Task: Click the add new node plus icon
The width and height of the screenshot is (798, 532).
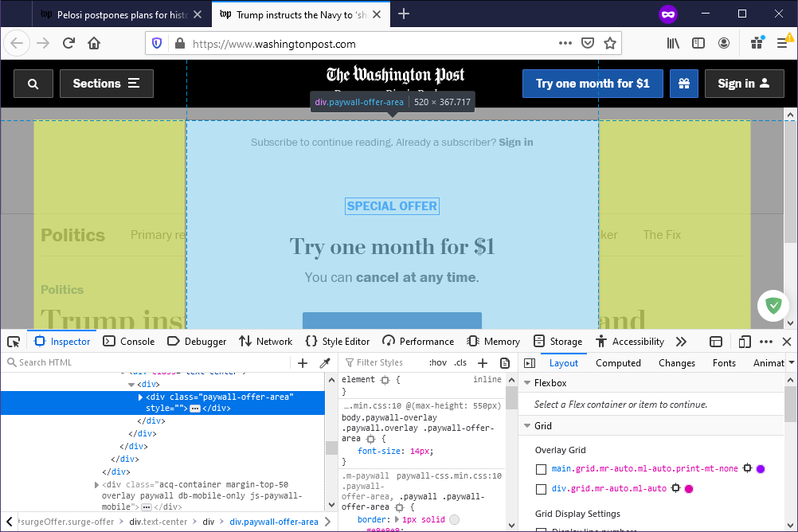Action: click(303, 363)
